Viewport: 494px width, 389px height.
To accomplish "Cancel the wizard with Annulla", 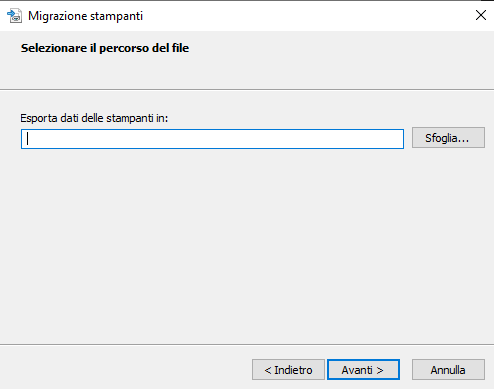I will pos(448,370).
